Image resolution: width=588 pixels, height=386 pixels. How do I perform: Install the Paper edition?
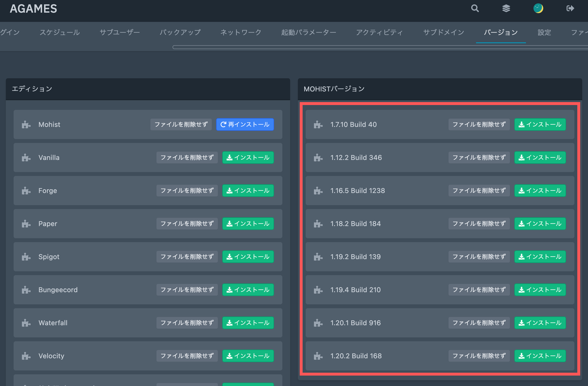point(248,224)
